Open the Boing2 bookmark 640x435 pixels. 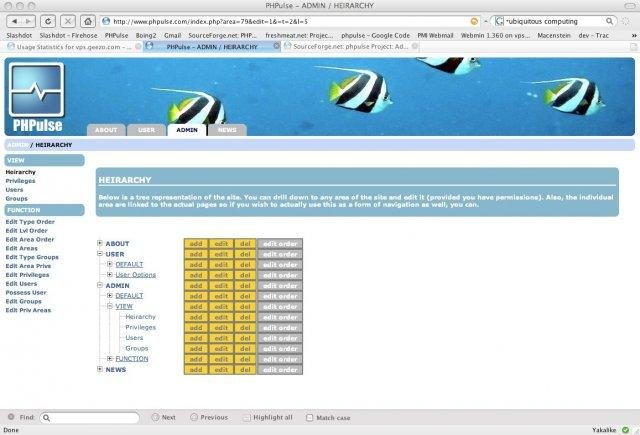point(146,36)
